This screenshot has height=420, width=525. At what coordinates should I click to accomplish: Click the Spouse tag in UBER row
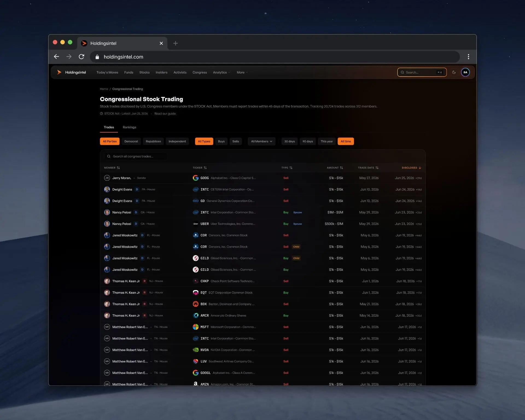(297, 224)
